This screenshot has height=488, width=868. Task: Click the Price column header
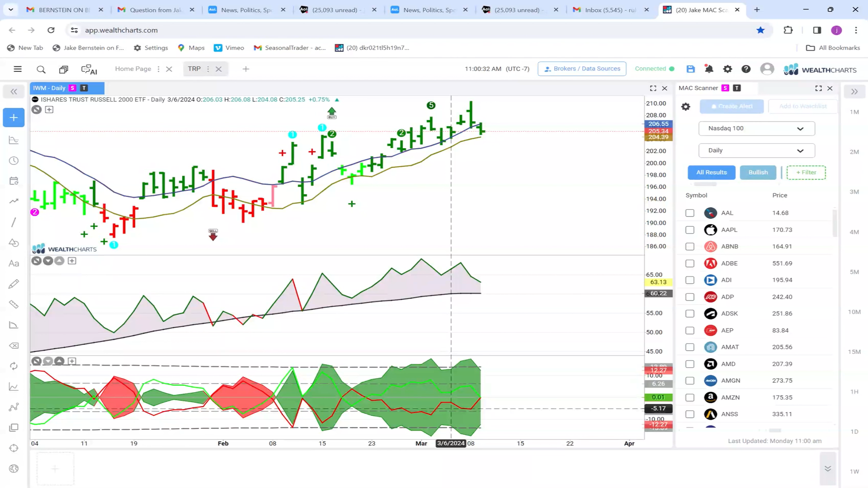(779, 195)
